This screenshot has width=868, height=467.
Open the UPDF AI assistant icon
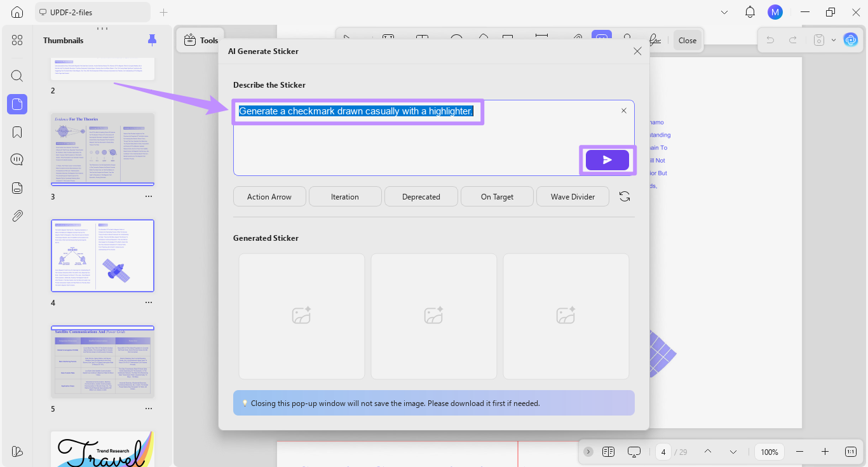click(850, 40)
